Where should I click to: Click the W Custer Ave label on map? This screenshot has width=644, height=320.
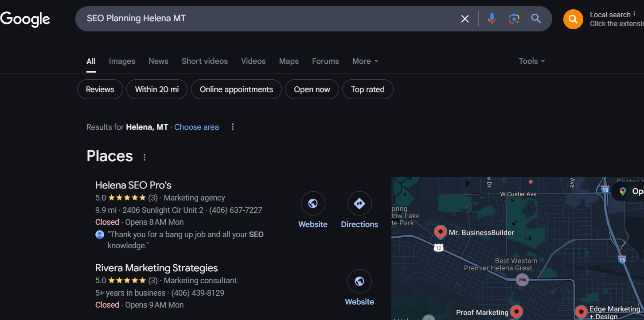click(x=518, y=194)
